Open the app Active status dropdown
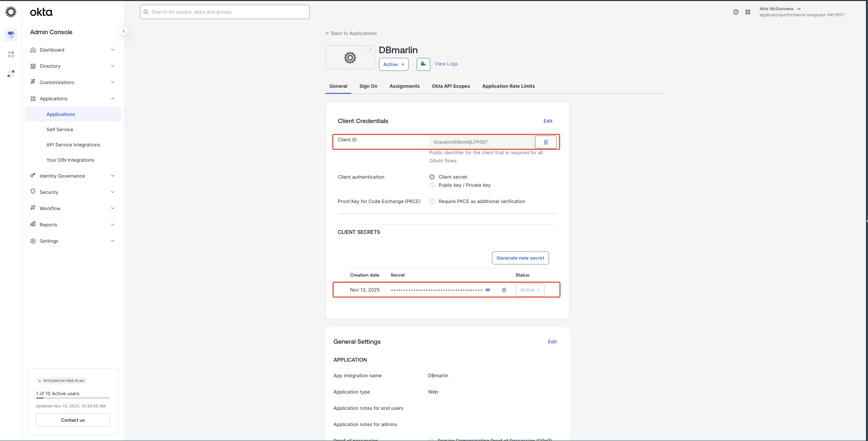The image size is (868, 441). [393, 64]
